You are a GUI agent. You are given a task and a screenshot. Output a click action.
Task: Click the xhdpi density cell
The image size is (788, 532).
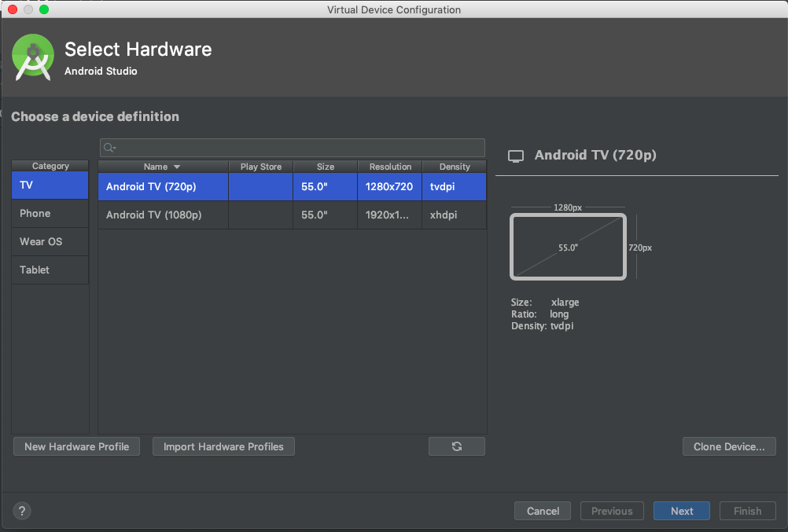[x=455, y=215]
